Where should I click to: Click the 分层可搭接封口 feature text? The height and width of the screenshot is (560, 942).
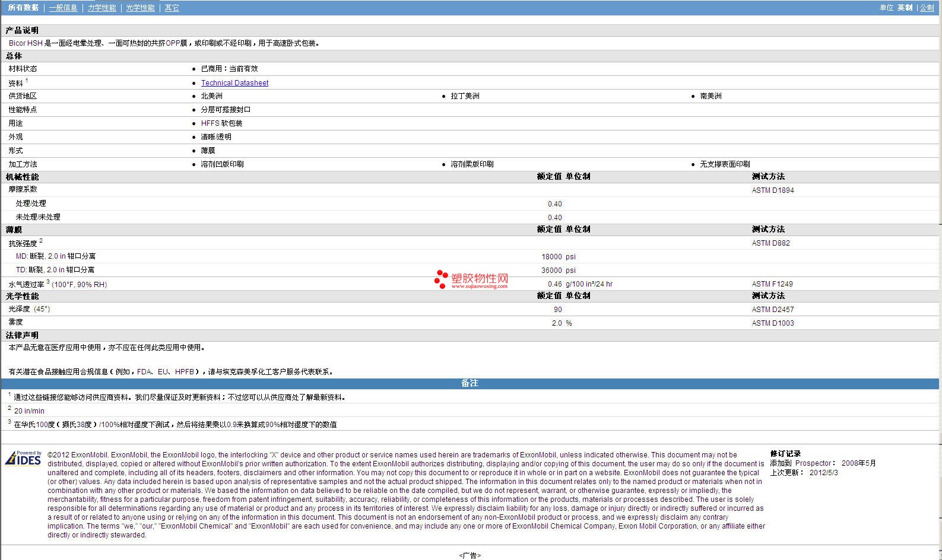(226, 110)
